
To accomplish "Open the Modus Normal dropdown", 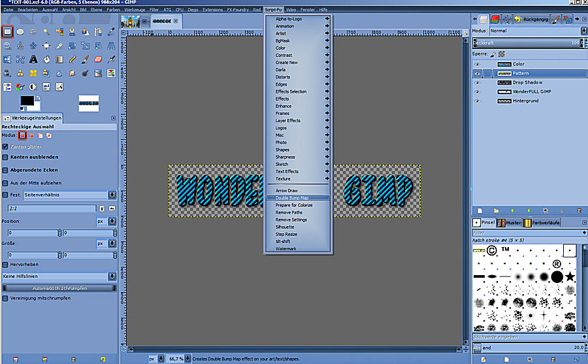I will tap(538, 31).
